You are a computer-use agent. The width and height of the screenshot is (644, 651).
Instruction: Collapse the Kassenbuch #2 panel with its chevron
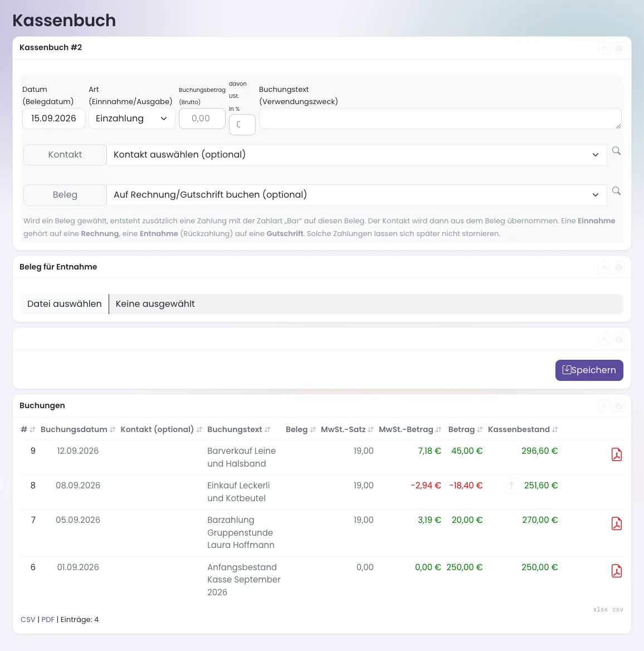604,48
